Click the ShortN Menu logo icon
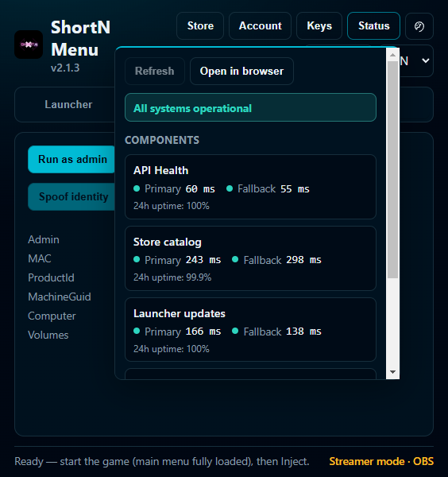 coord(29,45)
